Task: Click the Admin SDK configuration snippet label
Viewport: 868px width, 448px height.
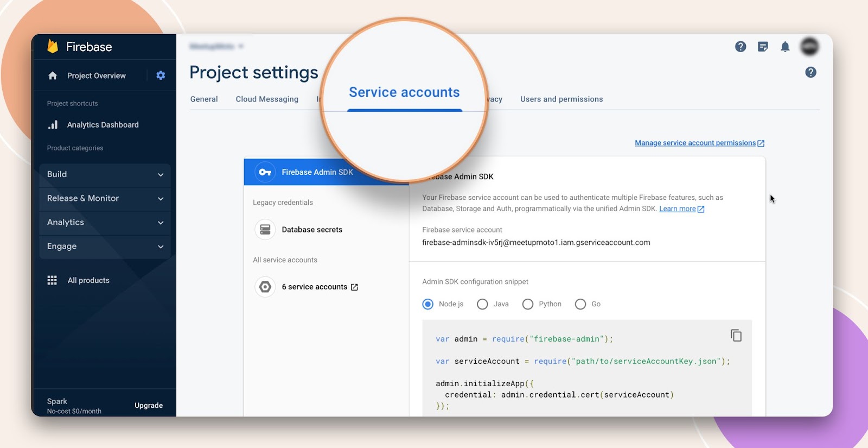Action: (475, 281)
